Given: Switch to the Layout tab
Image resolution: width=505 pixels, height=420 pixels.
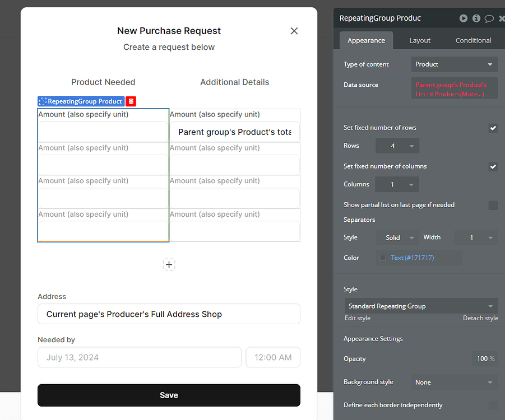Looking at the screenshot, I should 419,40.
